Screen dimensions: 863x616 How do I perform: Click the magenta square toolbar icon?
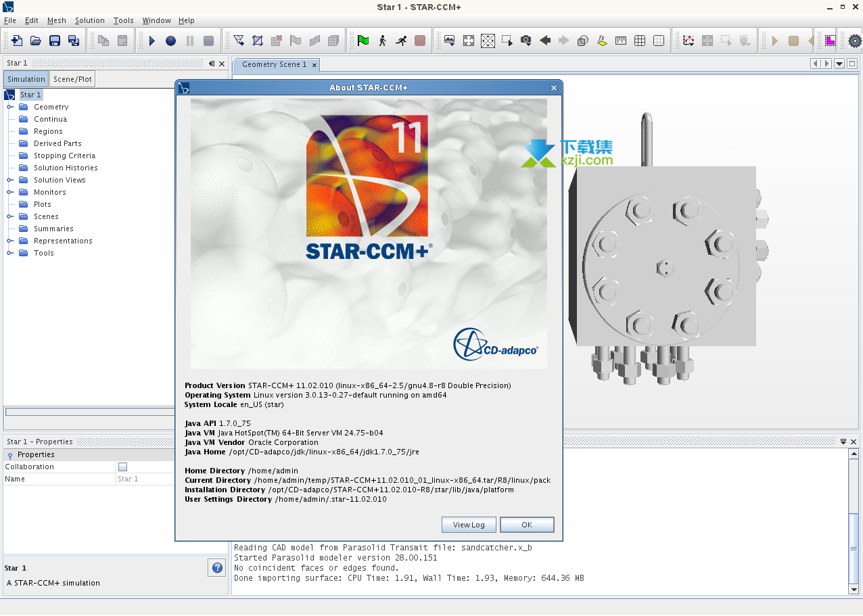(x=830, y=41)
